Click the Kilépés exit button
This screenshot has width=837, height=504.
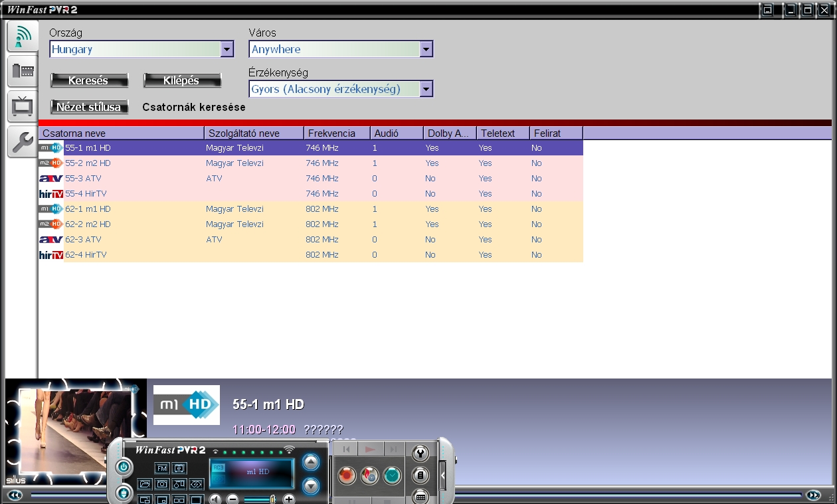pos(182,80)
